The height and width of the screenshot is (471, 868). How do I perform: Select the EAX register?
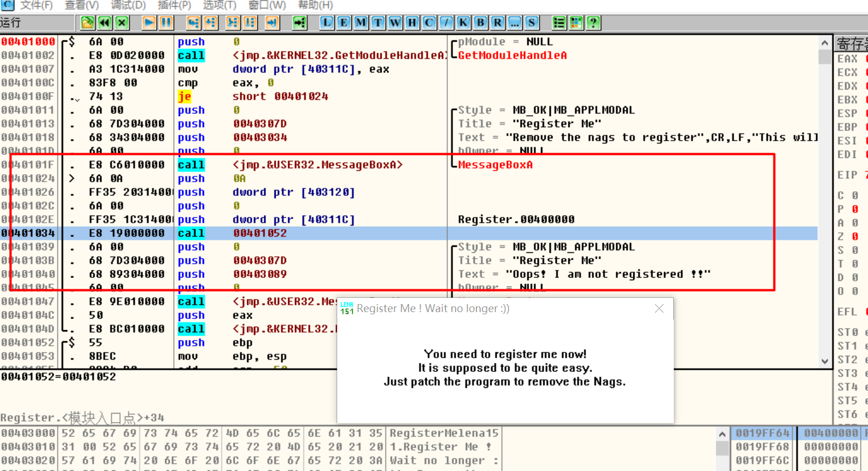click(x=847, y=59)
